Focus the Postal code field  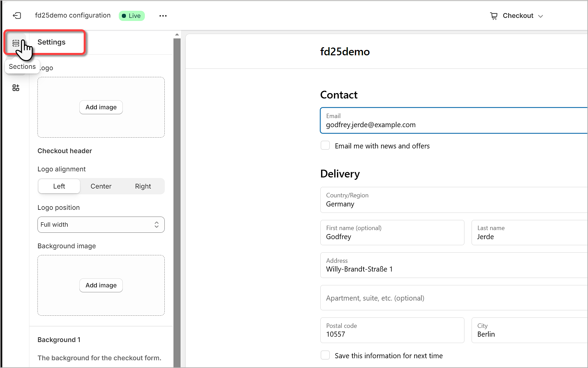tap(392, 330)
